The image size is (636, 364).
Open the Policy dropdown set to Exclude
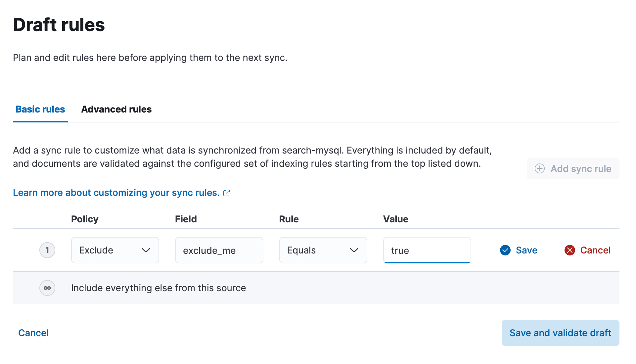(115, 250)
